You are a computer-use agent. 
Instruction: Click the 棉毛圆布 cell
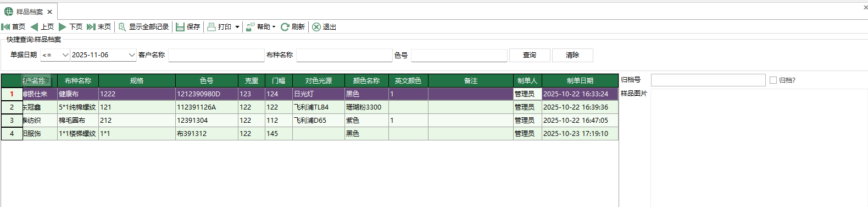(x=78, y=121)
